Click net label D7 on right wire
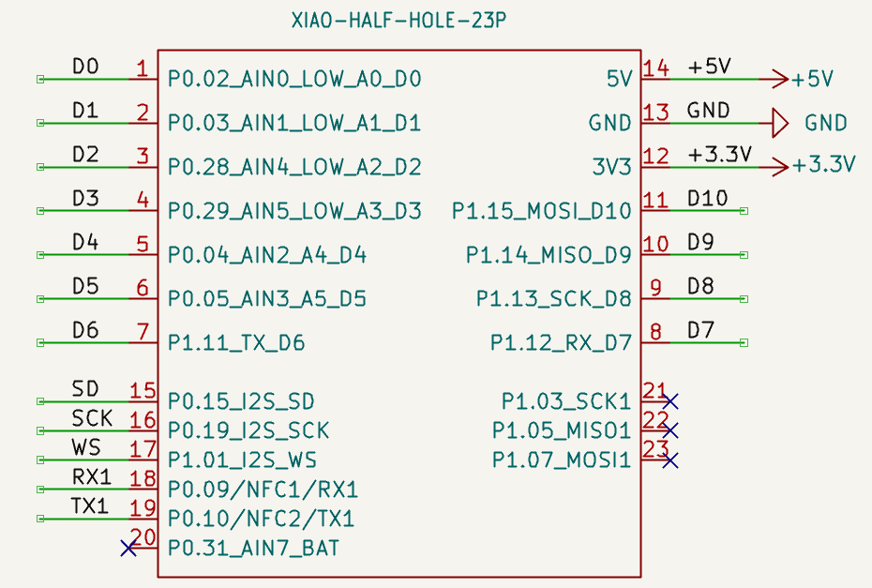The width and height of the screenshot is (872, 588). tap(700, 330)
